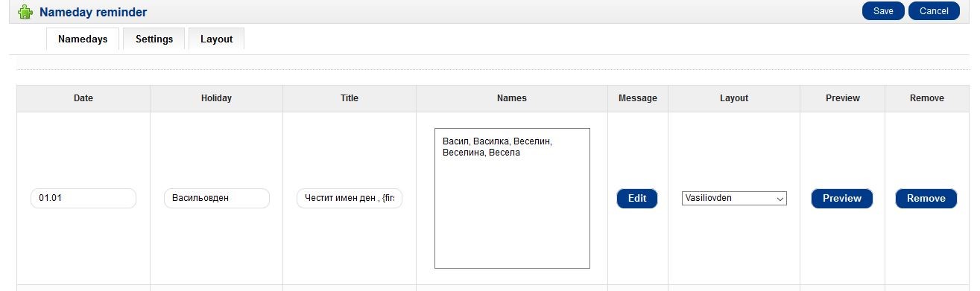
Task: Click inside the Names text area
Action: pos(512,198)
